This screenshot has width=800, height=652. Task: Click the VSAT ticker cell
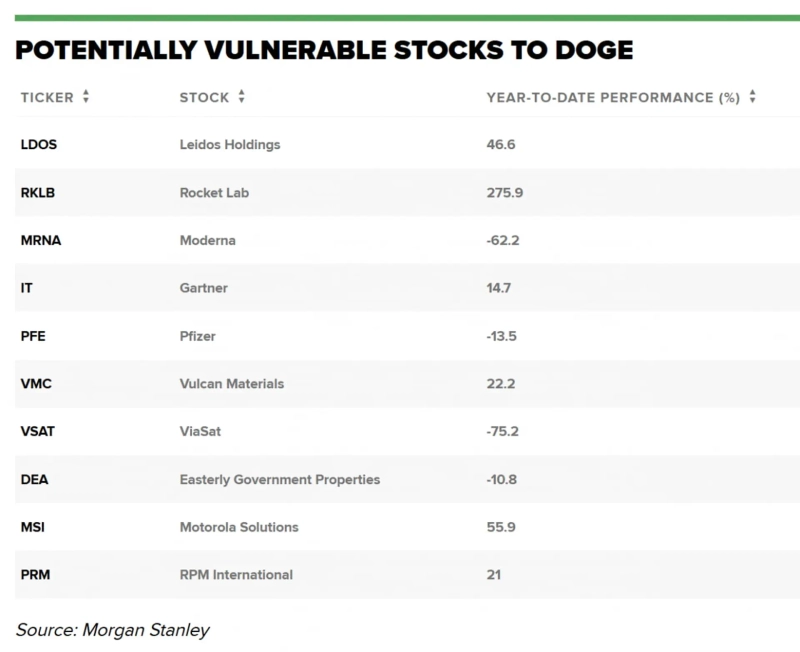coord(37,432)
